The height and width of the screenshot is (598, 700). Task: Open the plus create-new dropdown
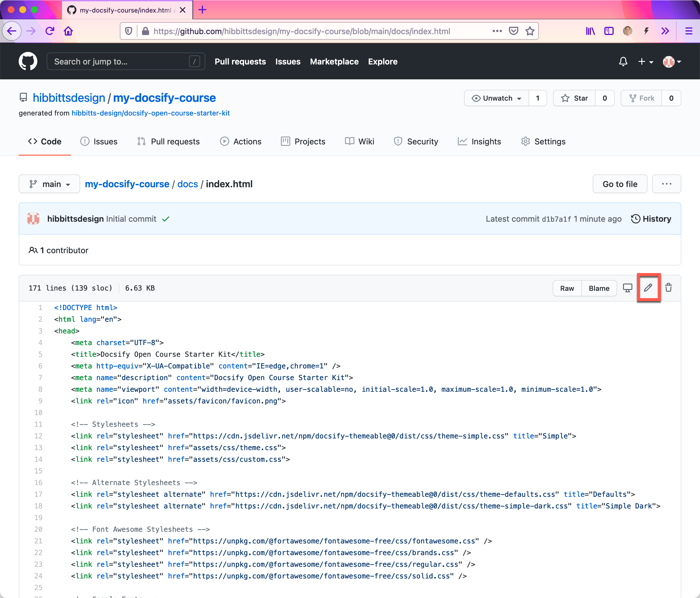pyautogui.click(x=645, y=62)
